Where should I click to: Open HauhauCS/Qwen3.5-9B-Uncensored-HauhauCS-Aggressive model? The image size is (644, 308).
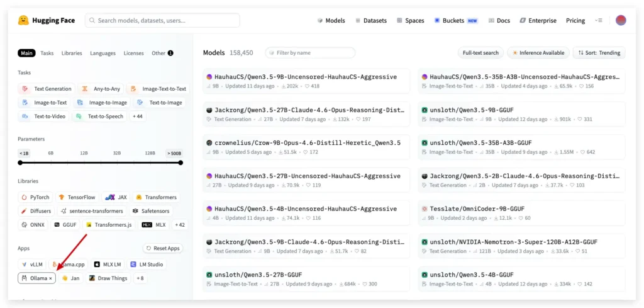(x=306, y=81)
